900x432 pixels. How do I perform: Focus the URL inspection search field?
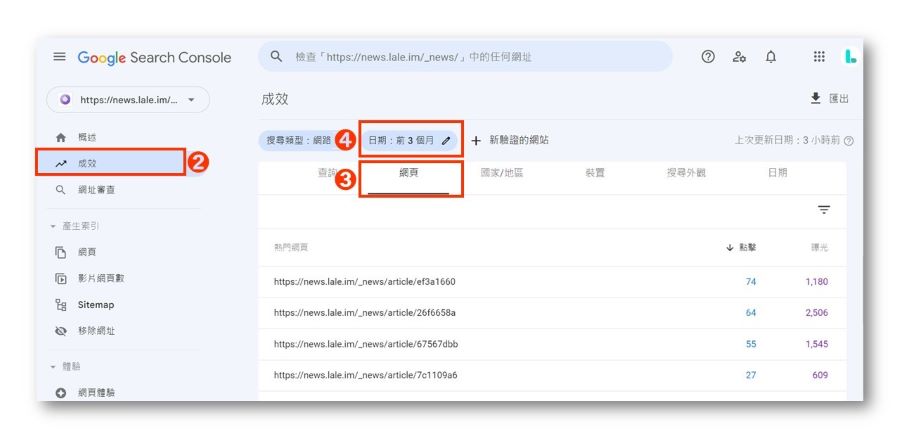click(465, 57)
